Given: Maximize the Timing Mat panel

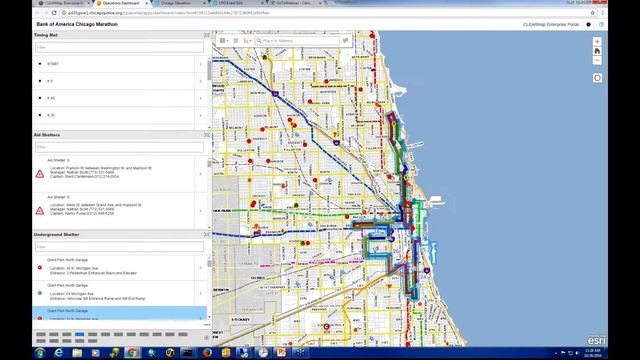Looking at the screenshot, I should 207,35.
